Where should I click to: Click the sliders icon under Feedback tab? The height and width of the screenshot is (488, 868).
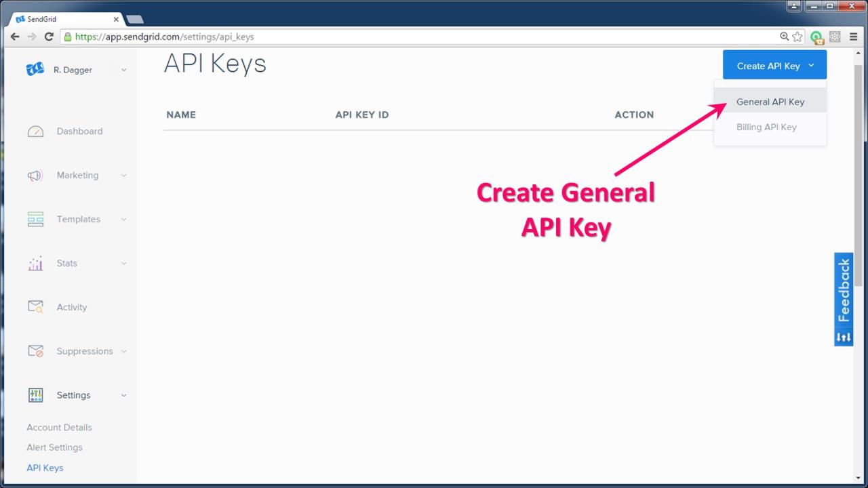click(844, 337)
